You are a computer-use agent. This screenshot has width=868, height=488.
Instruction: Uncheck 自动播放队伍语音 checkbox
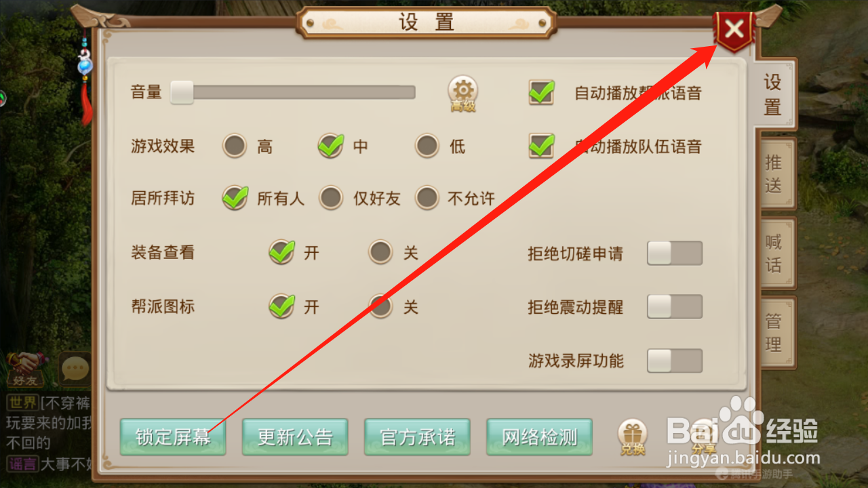pyautogui.click(x=541, y=146)
